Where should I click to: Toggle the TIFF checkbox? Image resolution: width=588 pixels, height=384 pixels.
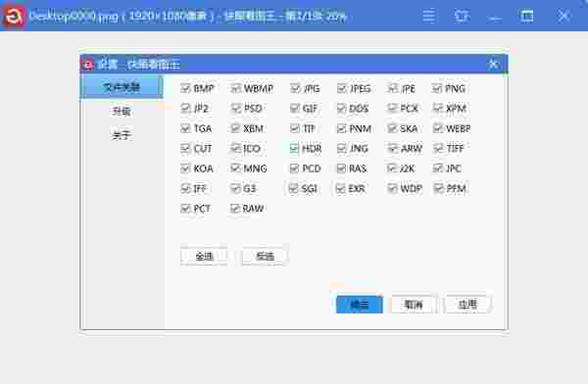[x=438, y=149]
